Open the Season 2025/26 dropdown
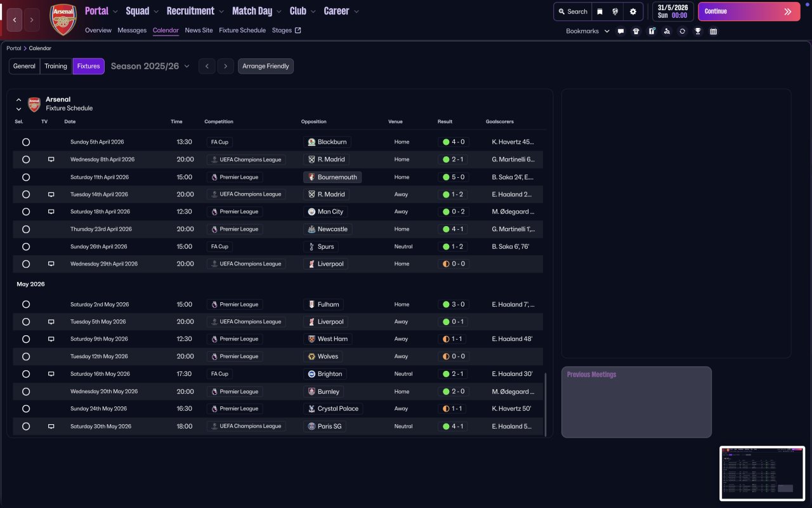This screenshot has width=812, height=508. tap(150, 66)
